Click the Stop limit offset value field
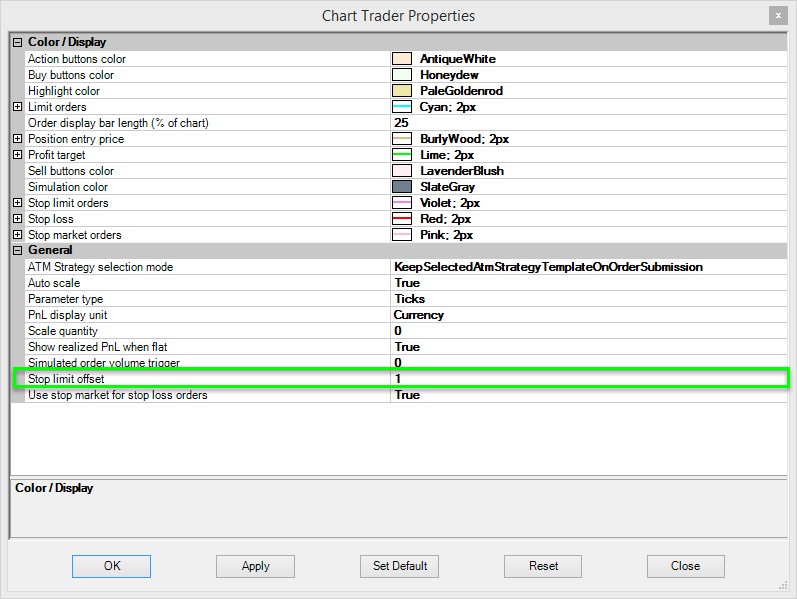 coord(588,379)
